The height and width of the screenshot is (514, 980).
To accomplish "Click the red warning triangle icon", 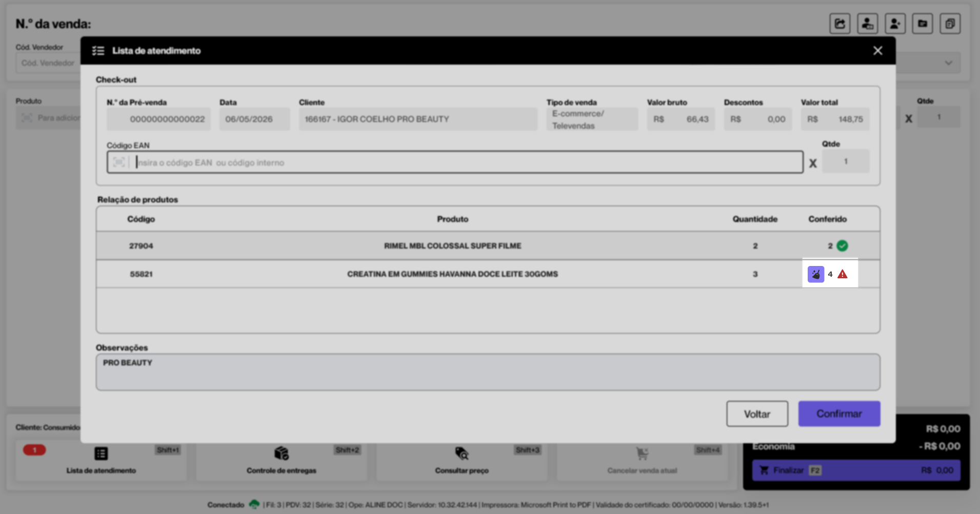I will click(x=843, y=274).
